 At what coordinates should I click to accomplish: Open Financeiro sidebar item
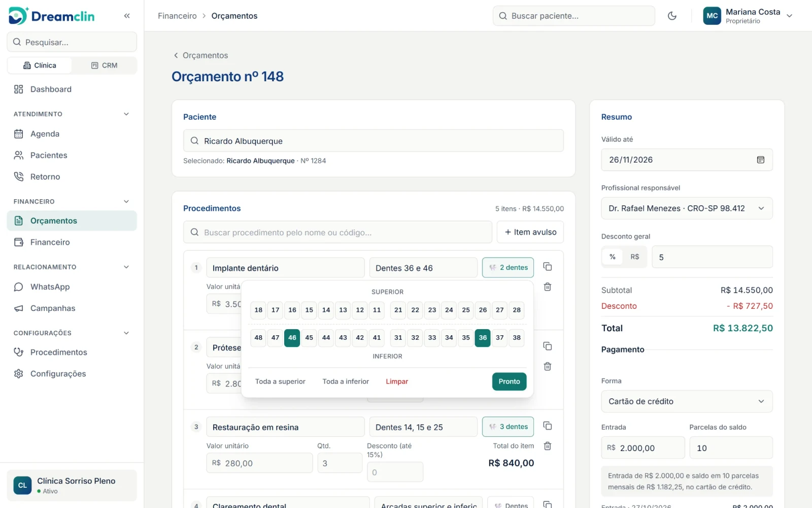point(72,242)
